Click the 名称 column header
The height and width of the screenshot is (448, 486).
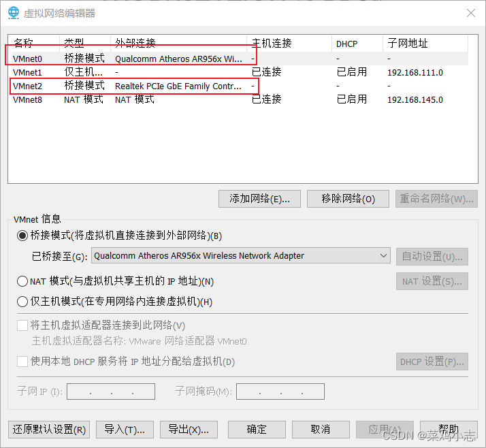tap(34, 43)
